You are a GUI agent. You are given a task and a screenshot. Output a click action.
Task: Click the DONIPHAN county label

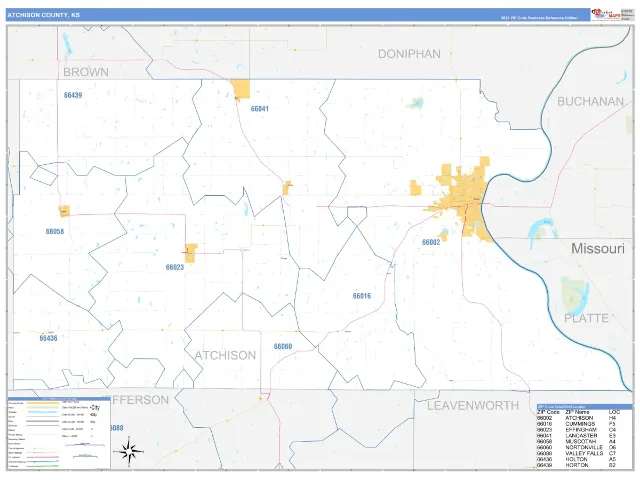click(x=409, y=54)
